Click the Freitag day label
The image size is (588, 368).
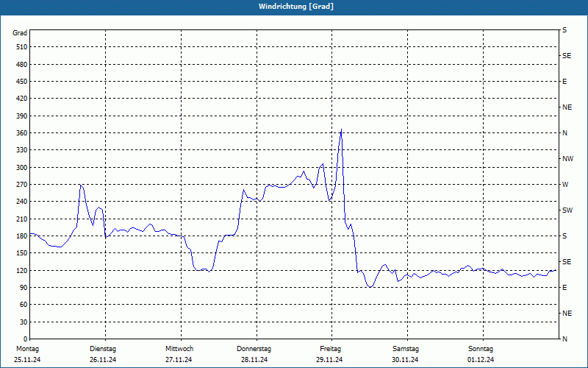pyautogui.click(x=330, y=349)
